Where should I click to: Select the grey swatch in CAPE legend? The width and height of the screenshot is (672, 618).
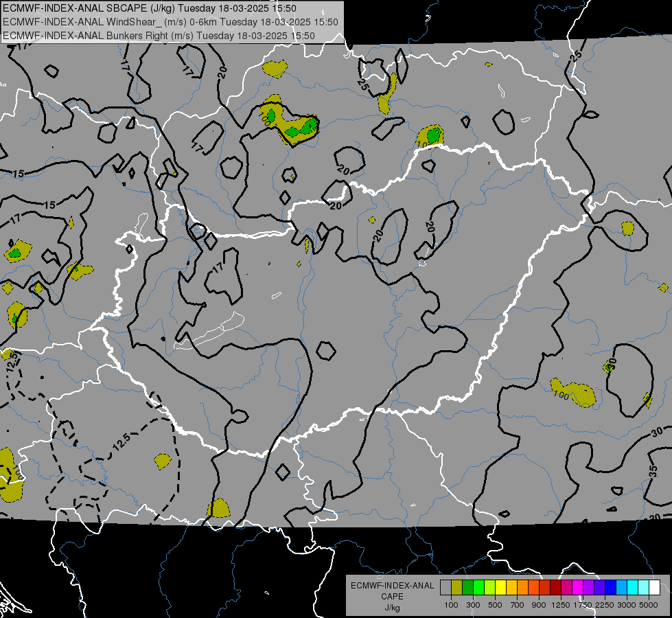coord(445,588)
